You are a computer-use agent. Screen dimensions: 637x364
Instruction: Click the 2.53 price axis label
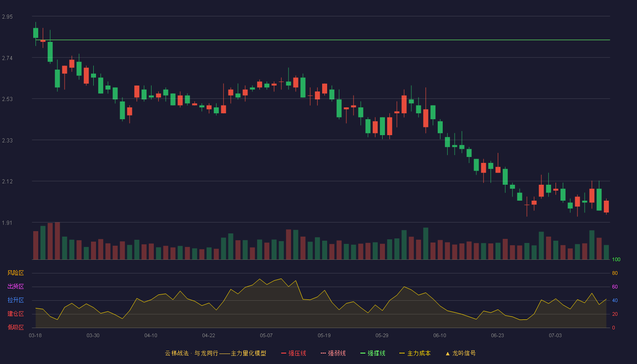coord(7,99)
